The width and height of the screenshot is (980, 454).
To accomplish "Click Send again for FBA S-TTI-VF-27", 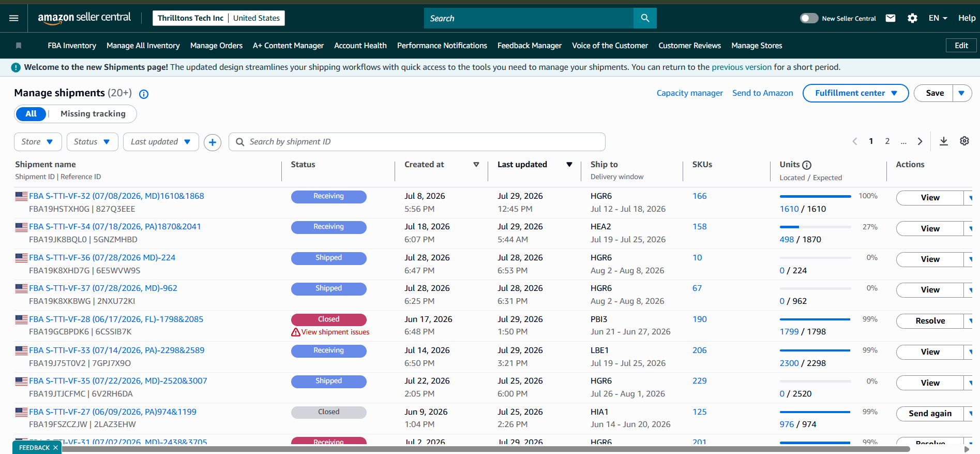I will click(930, 414).
